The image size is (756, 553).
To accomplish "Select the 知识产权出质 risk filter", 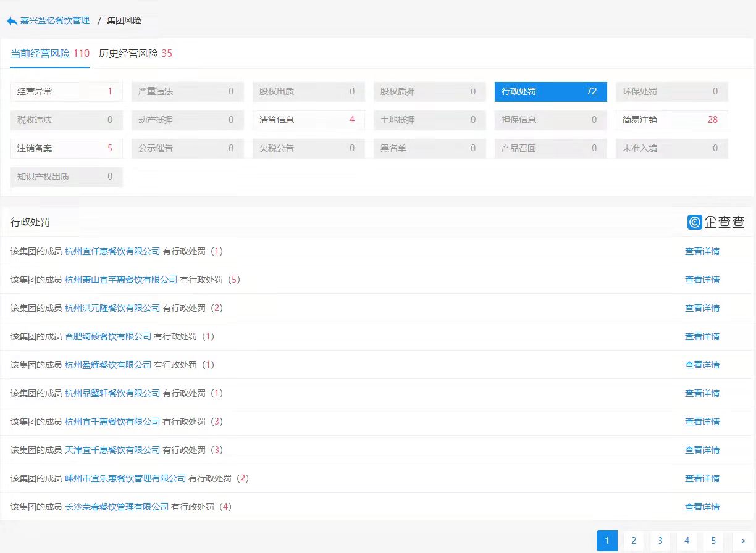I will pos(67,177).
